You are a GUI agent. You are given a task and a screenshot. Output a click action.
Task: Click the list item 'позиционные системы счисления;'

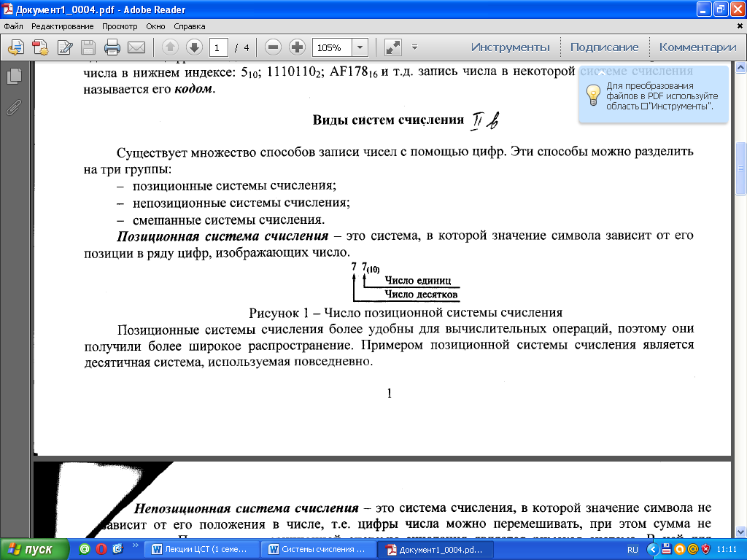(234, 185)
